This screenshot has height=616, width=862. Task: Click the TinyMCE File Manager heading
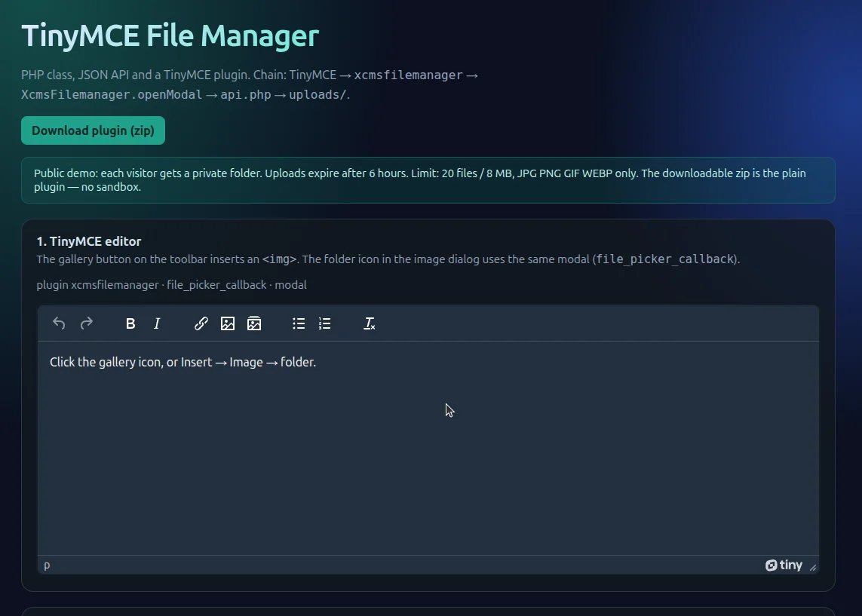(x=170, y=35)
